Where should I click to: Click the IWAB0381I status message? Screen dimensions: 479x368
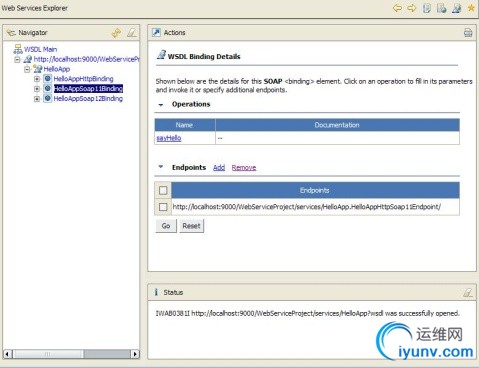point(307,313)
